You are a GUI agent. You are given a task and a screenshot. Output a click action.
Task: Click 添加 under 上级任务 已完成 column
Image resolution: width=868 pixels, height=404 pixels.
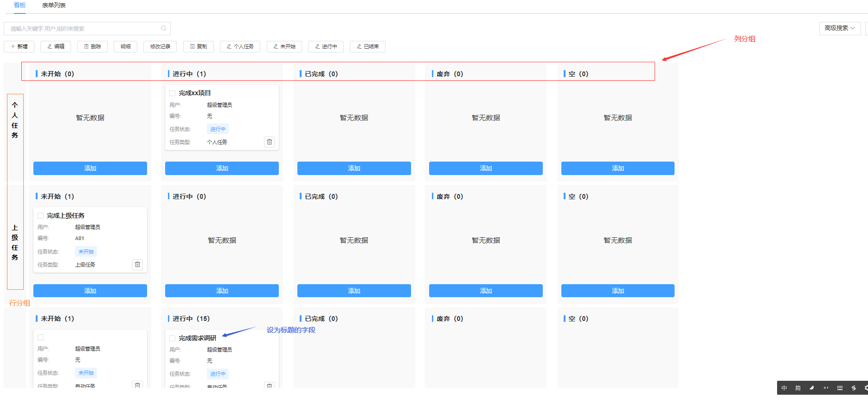coord(354,291)
